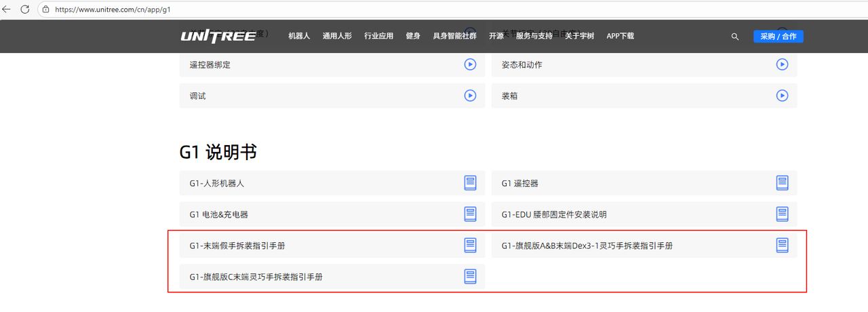Click the 装箱 video title
This screenshot has width=868, height=312.
[510, 96]
